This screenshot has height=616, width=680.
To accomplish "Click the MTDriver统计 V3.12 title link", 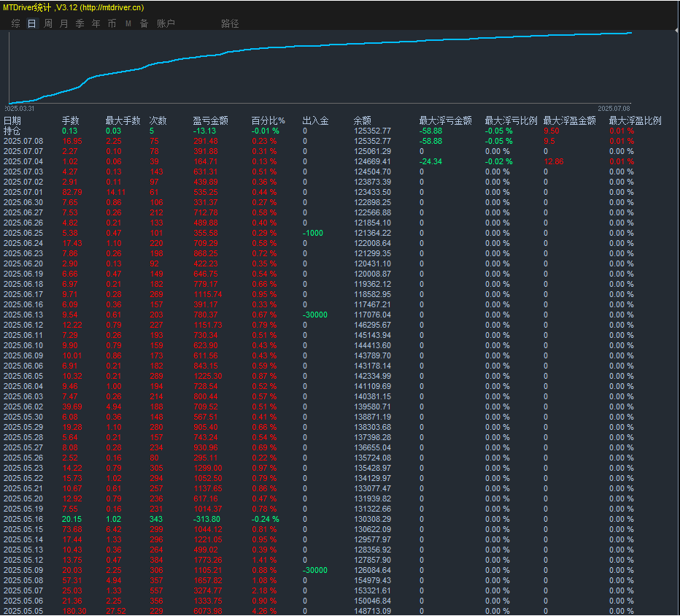I will [x=73, y=7].
